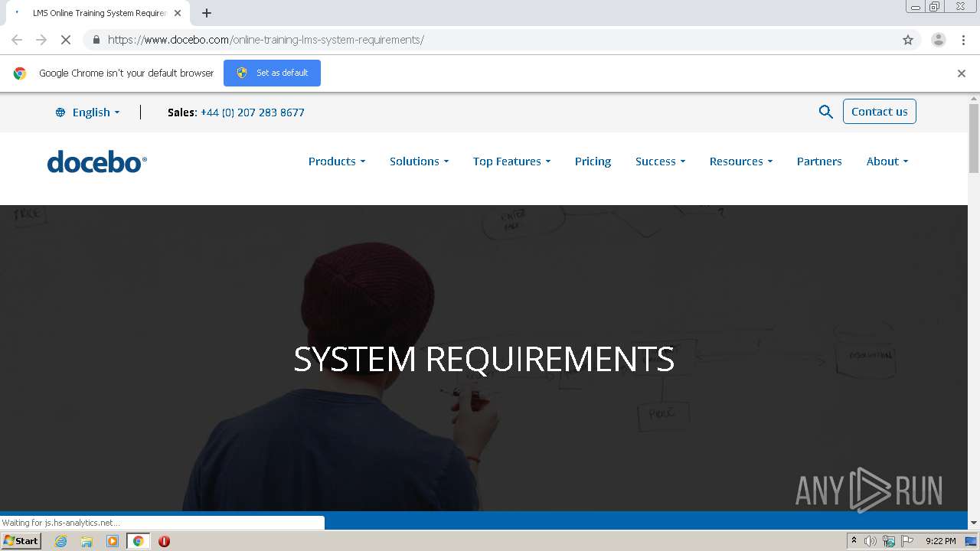
Task: Open media player taskbar icon
Action: (x=113, y=541)
